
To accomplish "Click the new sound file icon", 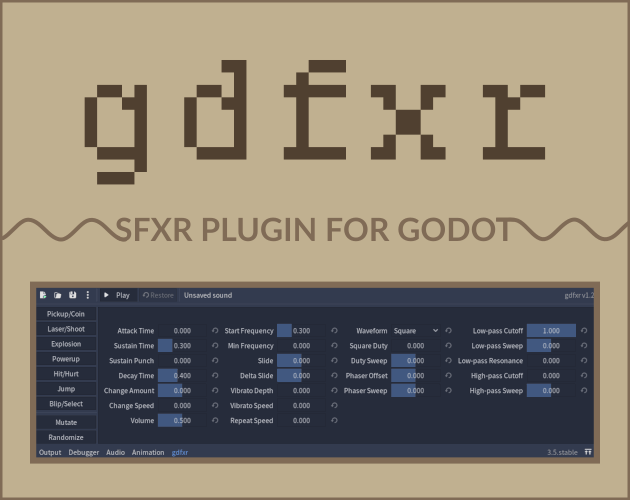I will [43, 295].
